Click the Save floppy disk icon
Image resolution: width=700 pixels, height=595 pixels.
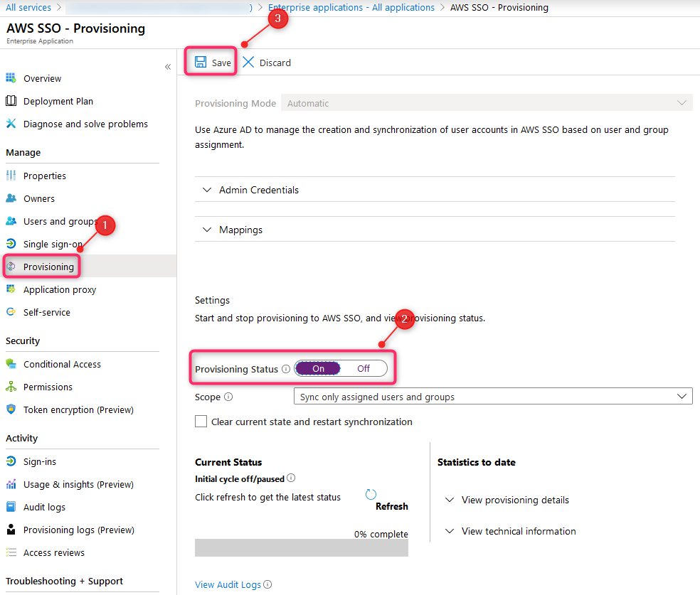click(x=201, y=62)
